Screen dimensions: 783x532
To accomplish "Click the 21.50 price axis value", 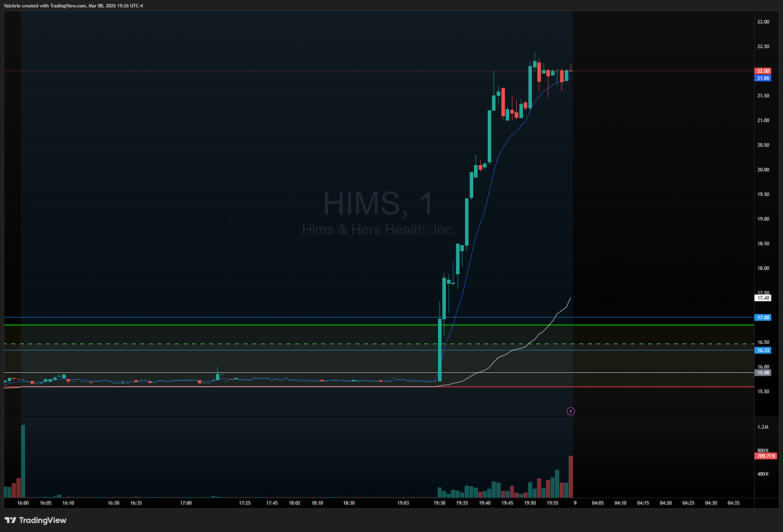I will click(x=763, y=96).
